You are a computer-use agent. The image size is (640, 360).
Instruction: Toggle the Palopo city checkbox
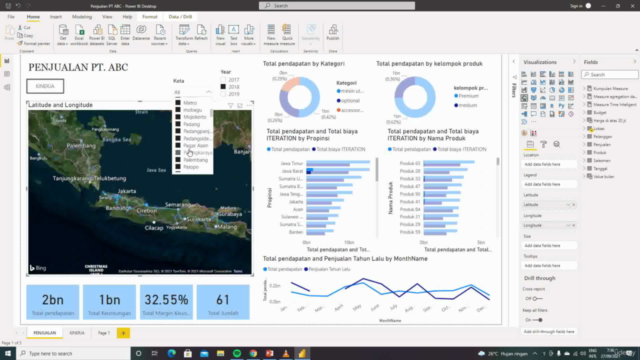pyautogui.click(x=178, y=167)
